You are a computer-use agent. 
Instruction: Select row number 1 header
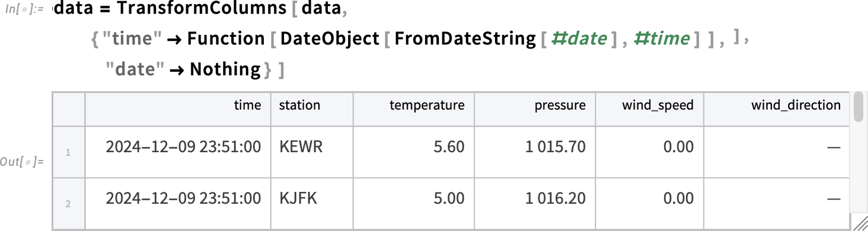(x=68, y=152)
